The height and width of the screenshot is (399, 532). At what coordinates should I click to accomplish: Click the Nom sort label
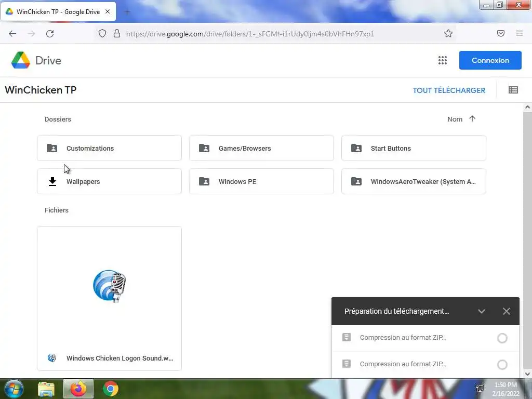[x=455, y=119]
